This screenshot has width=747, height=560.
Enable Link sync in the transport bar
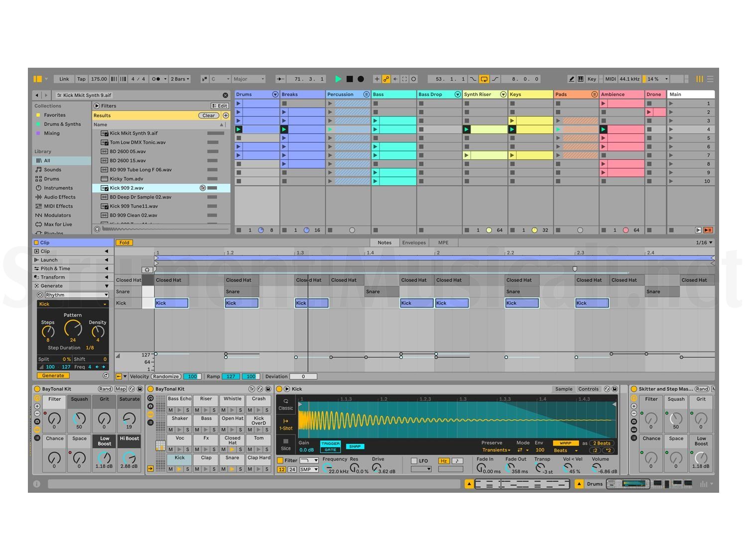coord(64,79)
